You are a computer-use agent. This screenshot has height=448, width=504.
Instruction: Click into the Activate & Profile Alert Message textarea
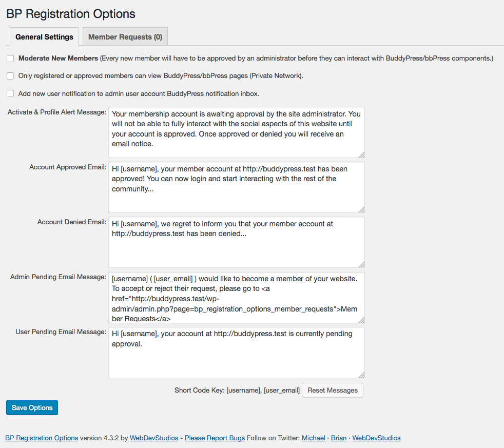[x=236, y=132]
